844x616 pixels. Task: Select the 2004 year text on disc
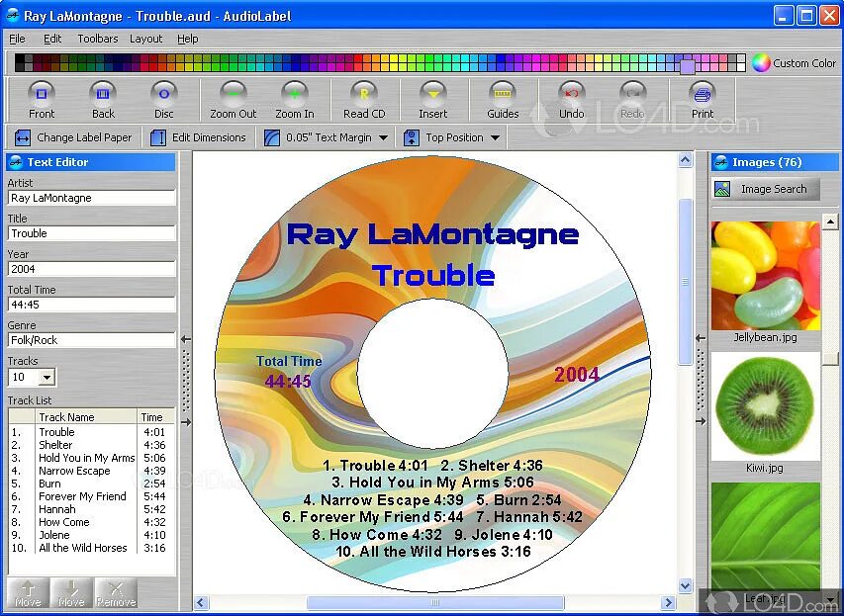577,375
